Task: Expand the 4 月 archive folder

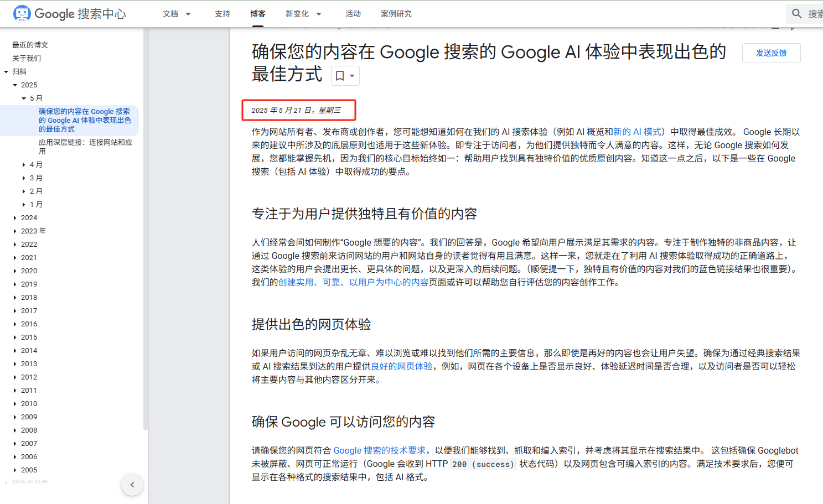Action: click(x=23, y=164)
